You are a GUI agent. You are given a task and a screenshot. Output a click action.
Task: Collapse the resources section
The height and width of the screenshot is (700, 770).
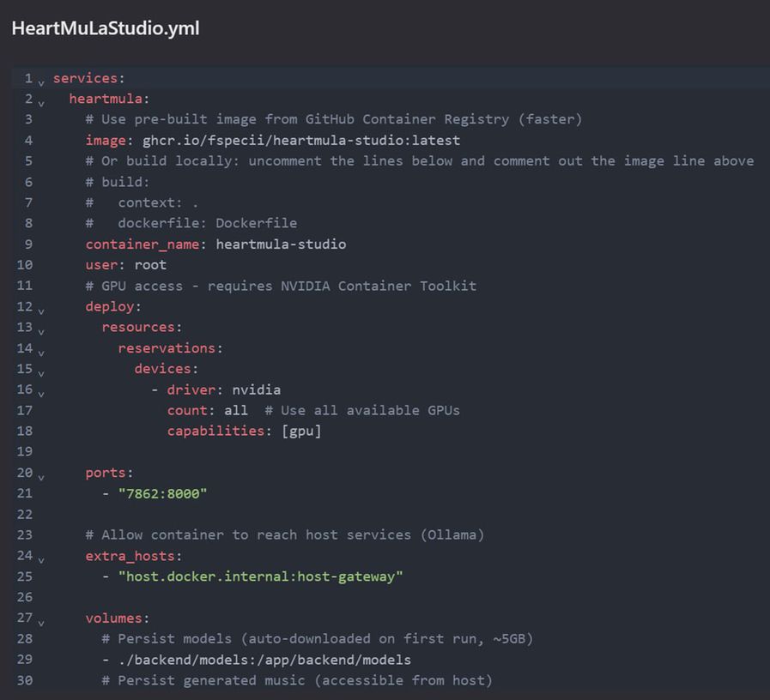point(40,329)
